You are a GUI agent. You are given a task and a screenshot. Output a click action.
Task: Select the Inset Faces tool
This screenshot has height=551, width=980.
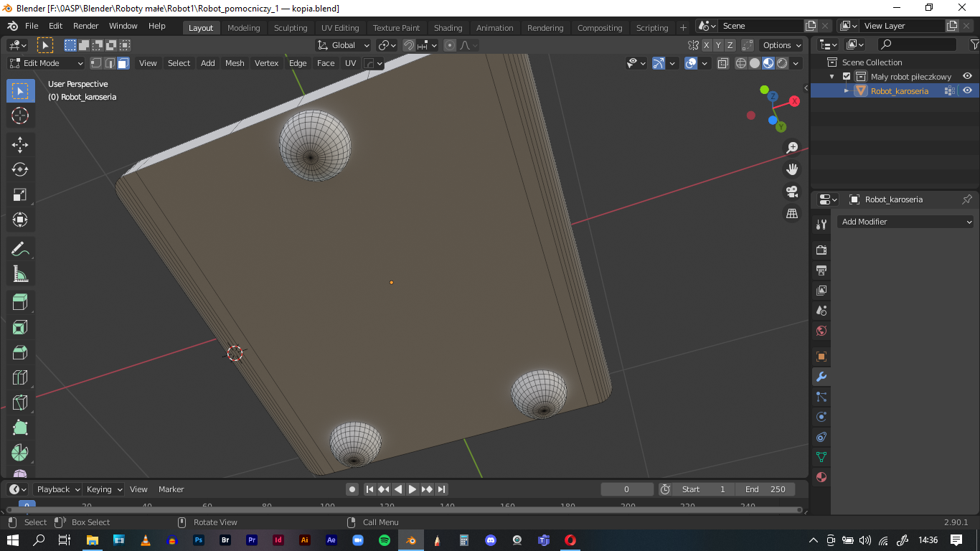[20, 328]
